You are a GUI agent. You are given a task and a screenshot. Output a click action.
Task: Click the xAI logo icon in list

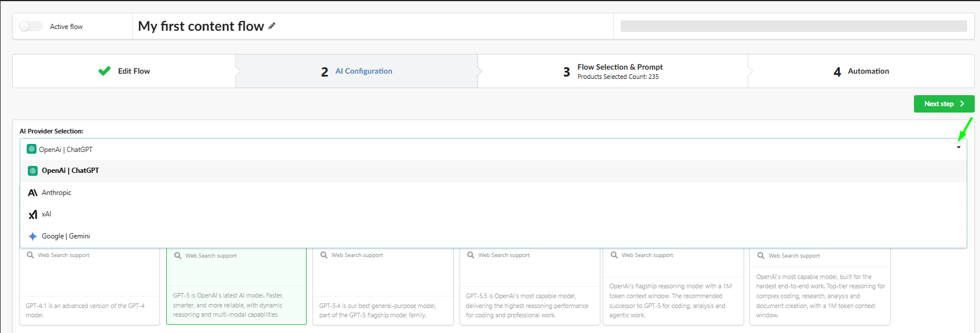(x=32, y=215)
